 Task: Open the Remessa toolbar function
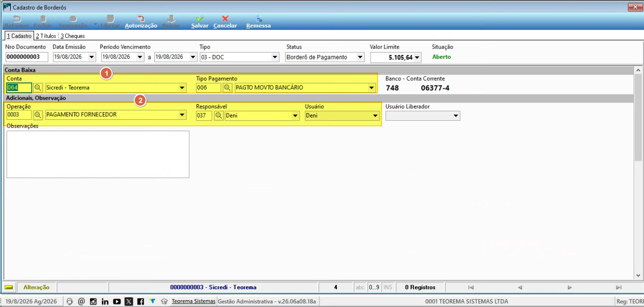(x=259, y=22)
